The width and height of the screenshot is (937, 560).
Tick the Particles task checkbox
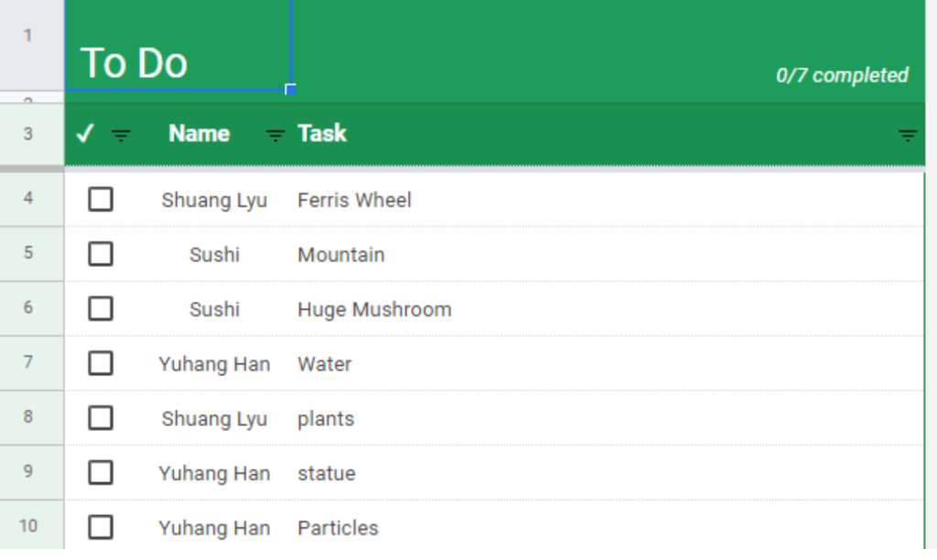click(x=101, y=528)
